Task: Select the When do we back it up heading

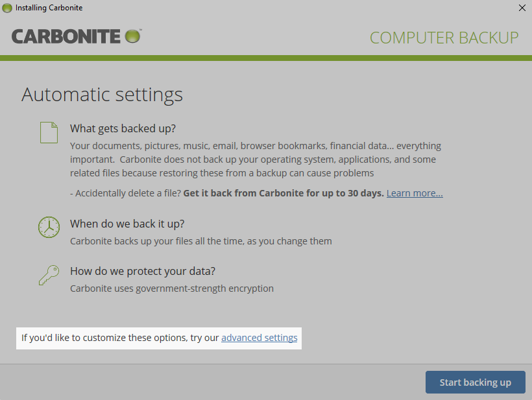Action: click(127, 224)
